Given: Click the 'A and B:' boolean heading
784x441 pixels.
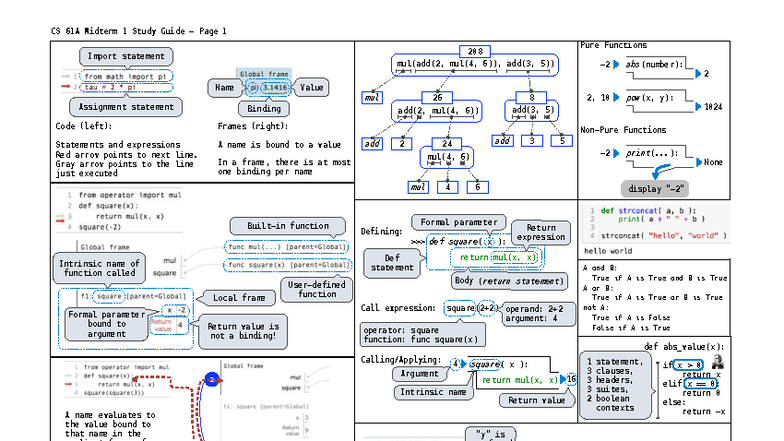Looking at the screenshot, I should [x=600, y=268].
